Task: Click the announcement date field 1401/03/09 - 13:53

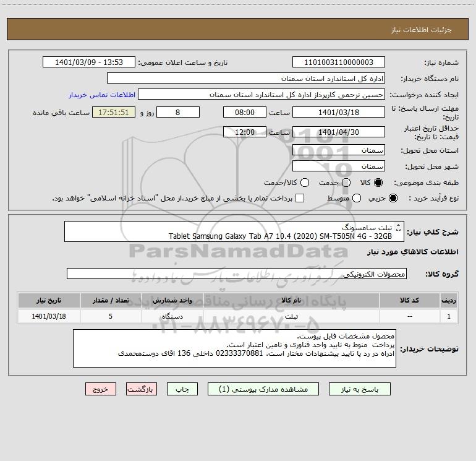Action: point(89,62)
